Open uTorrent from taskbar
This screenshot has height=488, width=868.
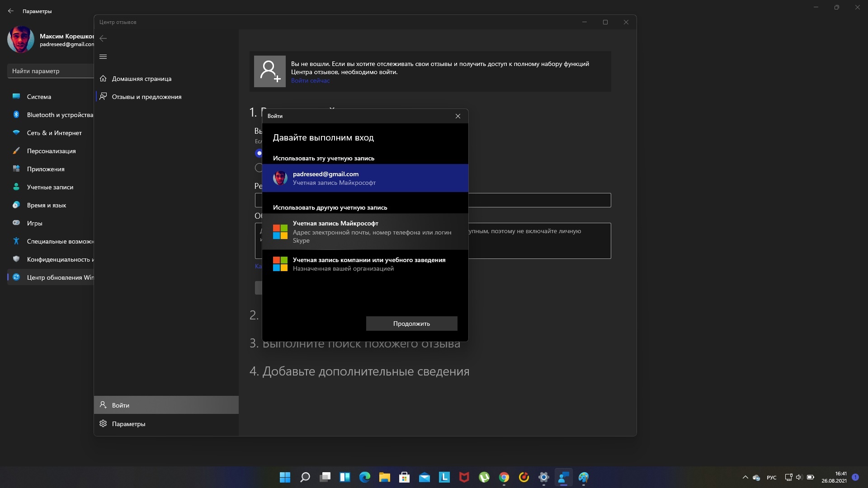point(484,477)
